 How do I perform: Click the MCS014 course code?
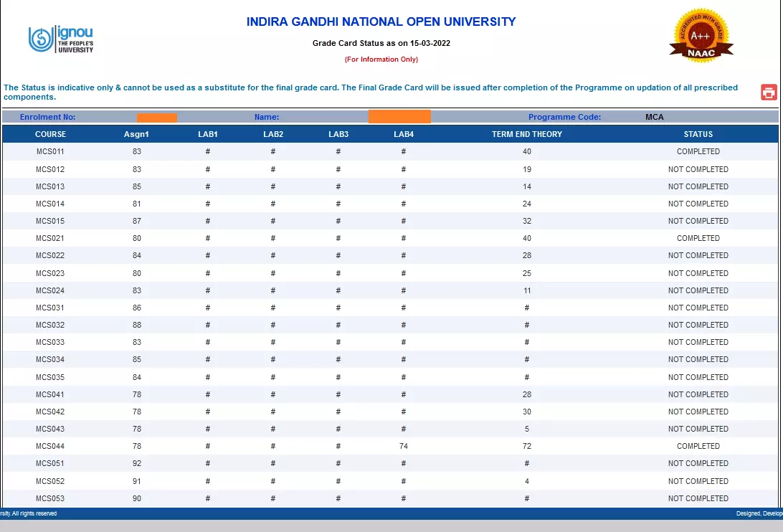pos(50,204)
